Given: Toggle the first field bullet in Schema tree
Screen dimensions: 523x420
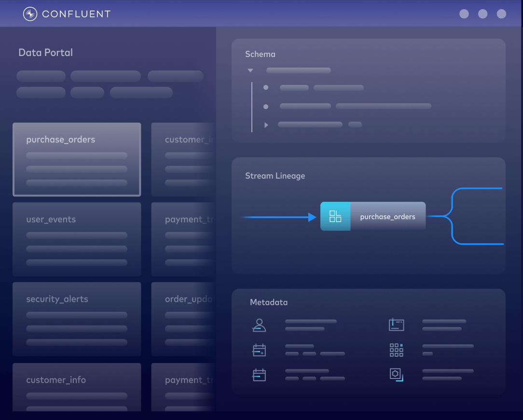Looking at the screenshot, I should (265, 87).
